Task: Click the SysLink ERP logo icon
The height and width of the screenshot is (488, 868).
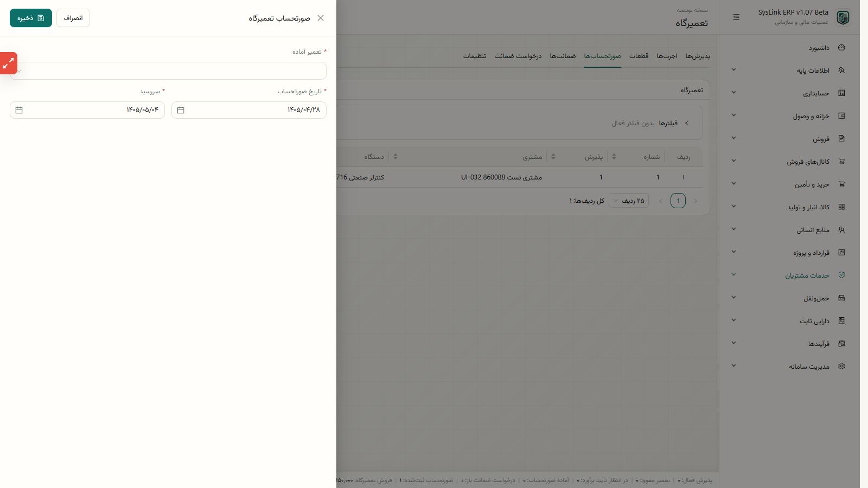Action: pos(843,17)
